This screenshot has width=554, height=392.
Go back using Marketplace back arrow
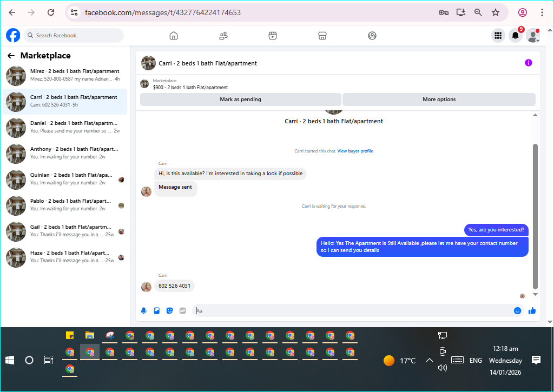[11, 56]
